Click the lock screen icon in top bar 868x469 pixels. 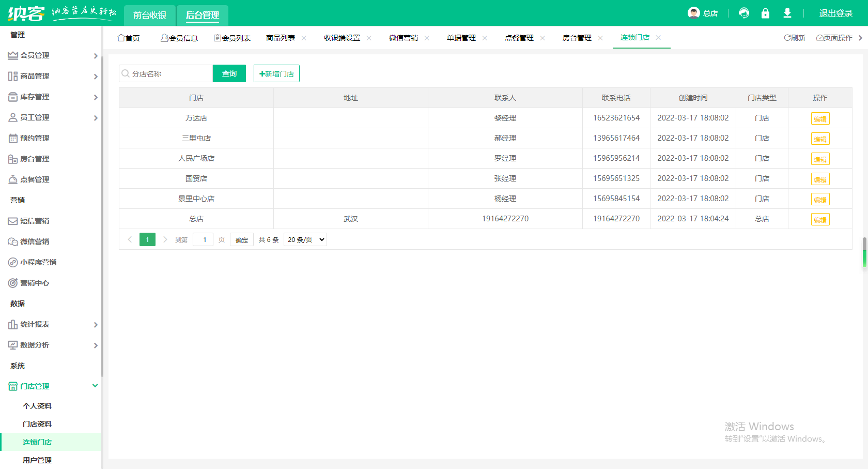(766, 13)
